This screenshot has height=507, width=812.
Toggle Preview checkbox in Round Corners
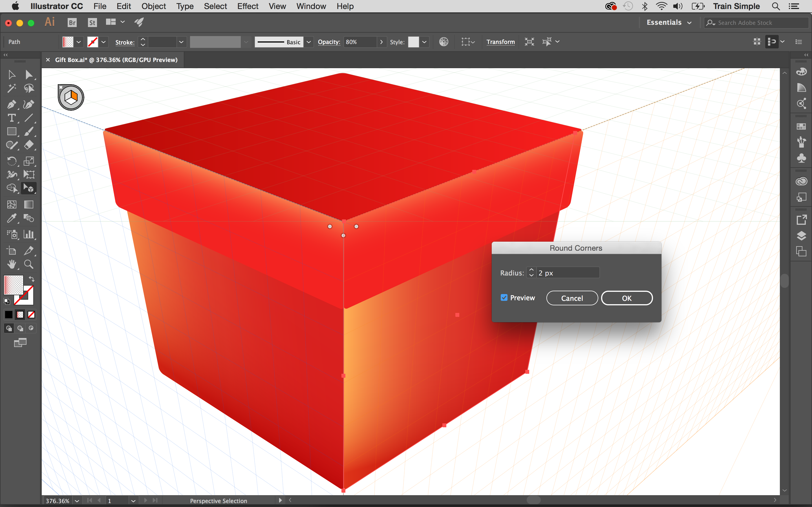pos(504,298)
